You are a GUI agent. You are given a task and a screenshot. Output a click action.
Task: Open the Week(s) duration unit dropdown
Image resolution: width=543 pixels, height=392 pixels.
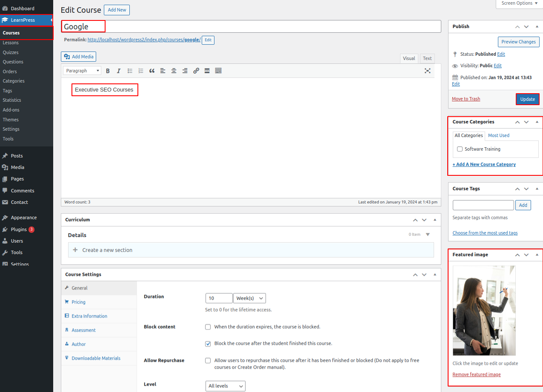(249, 298)
